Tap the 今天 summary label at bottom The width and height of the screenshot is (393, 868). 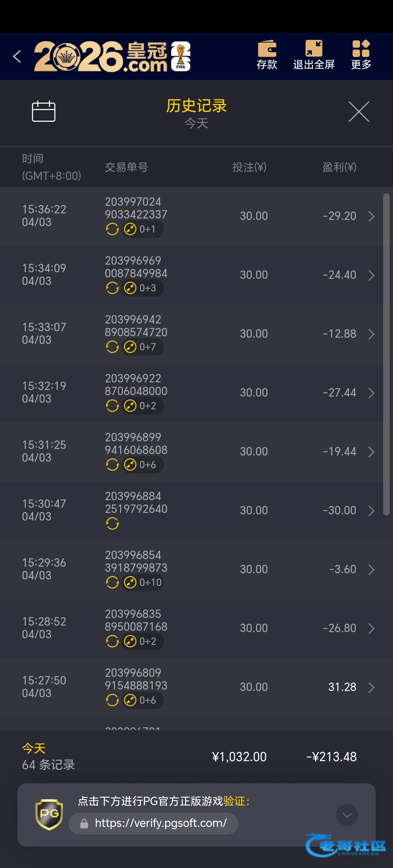click(34, 748)
